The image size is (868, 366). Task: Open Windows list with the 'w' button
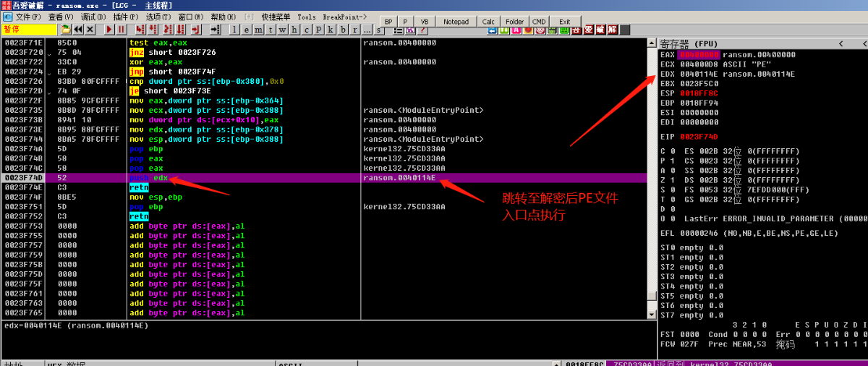point(282,30)
